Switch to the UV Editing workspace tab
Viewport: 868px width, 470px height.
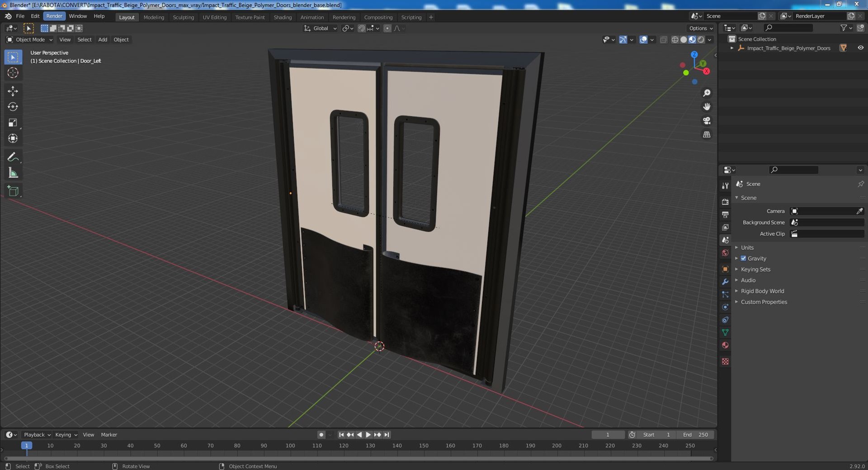[214, 17]
